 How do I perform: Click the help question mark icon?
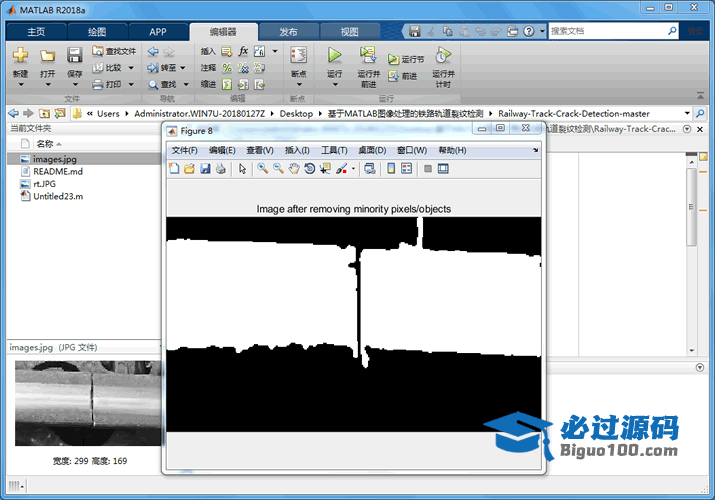tap(528, 31)
